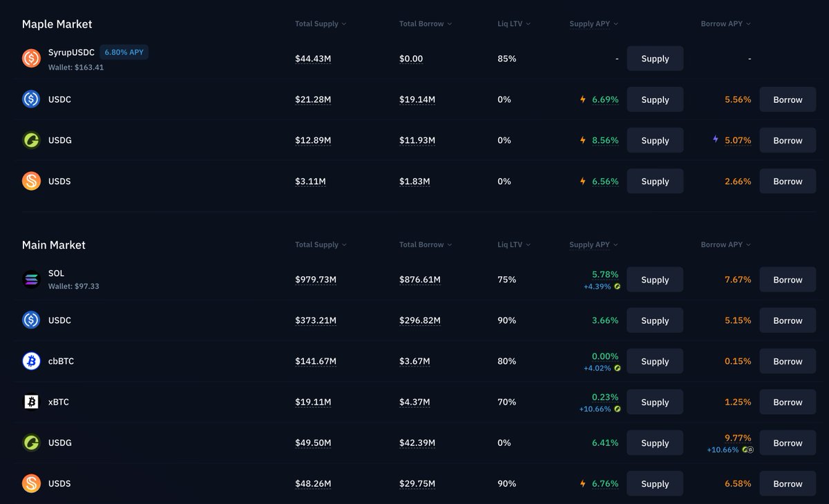
Task: Click the SyrupUSDC token icon
Action: click(31, 59)
